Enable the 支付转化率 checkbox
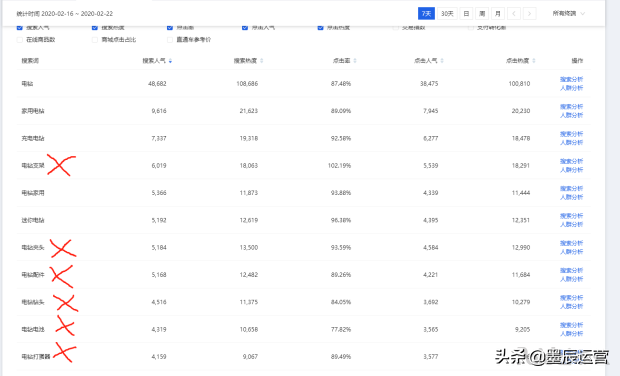620x376 pixels. 471,27
